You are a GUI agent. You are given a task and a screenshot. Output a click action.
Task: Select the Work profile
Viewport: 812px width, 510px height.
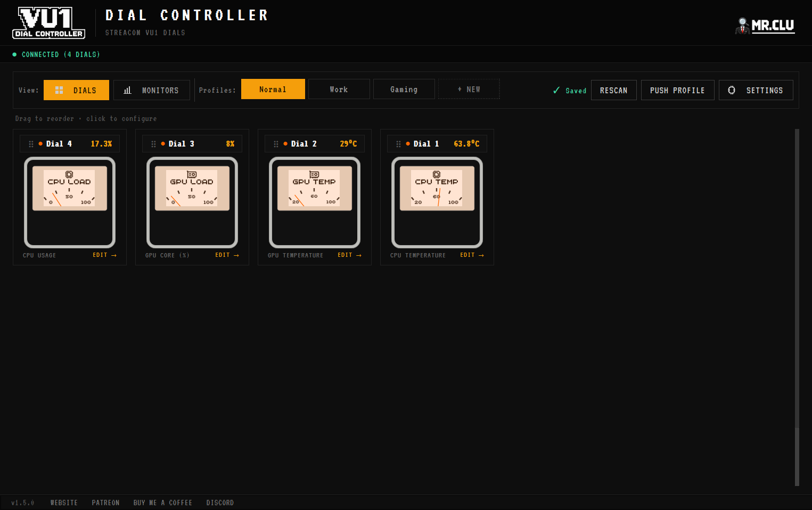tap(339, 89)
